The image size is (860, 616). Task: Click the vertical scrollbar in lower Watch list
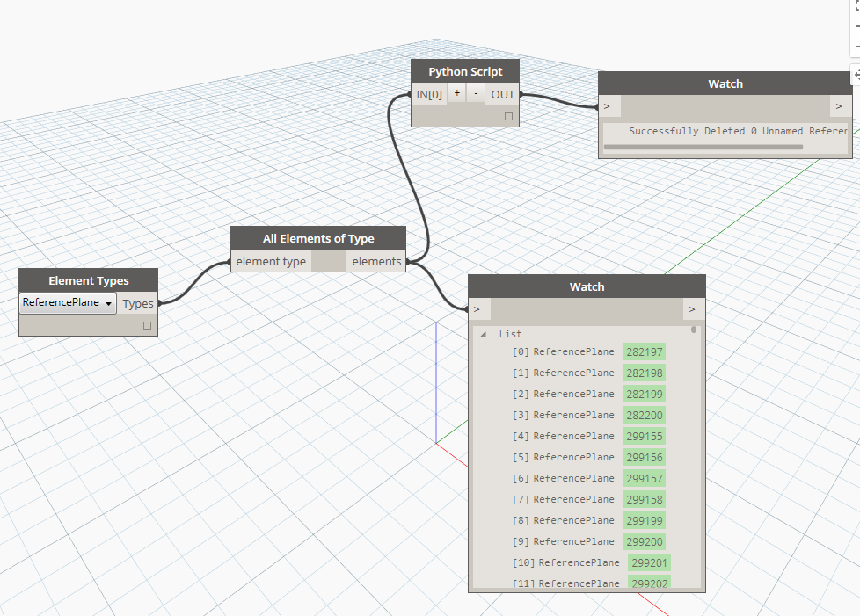pyautogui.click(x=694, y=330)
